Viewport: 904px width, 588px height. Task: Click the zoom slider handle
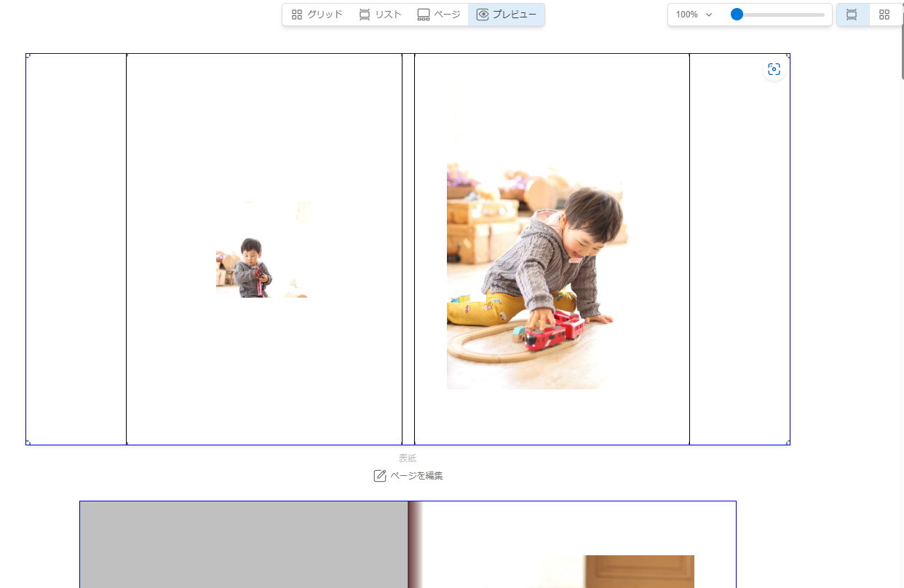coord(737,15)
